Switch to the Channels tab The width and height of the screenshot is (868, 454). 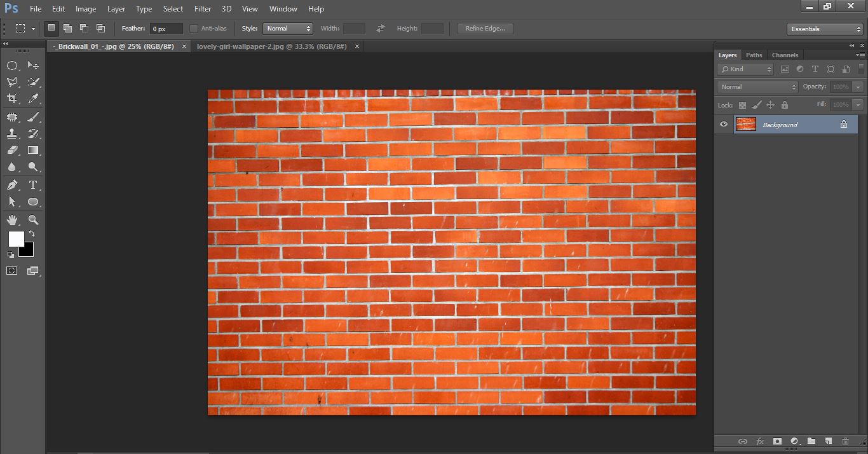(x=785, y=55)
